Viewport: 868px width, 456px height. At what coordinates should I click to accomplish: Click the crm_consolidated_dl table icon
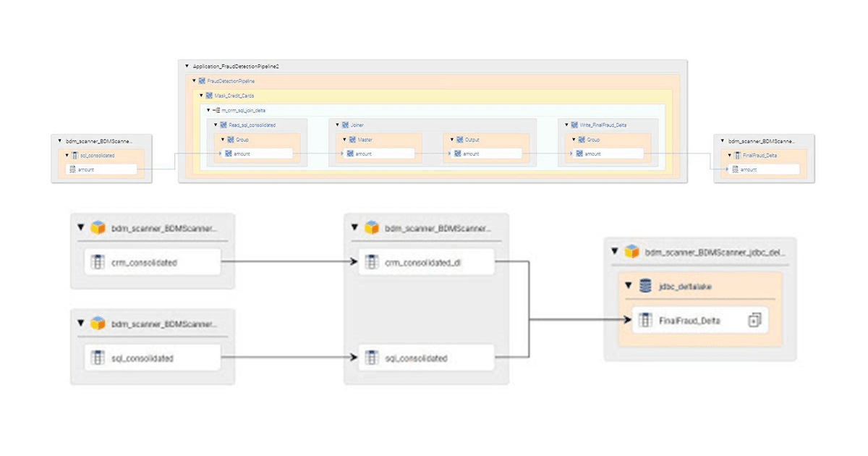371,262
